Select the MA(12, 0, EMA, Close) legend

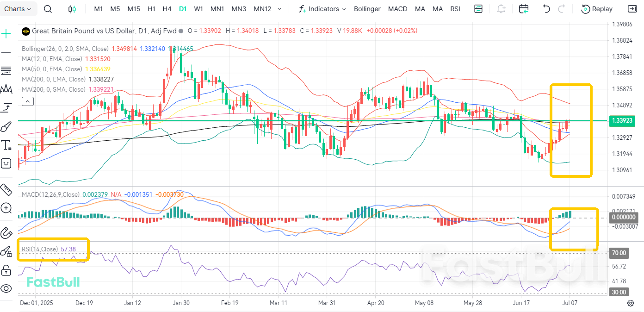tap(52, 59)
